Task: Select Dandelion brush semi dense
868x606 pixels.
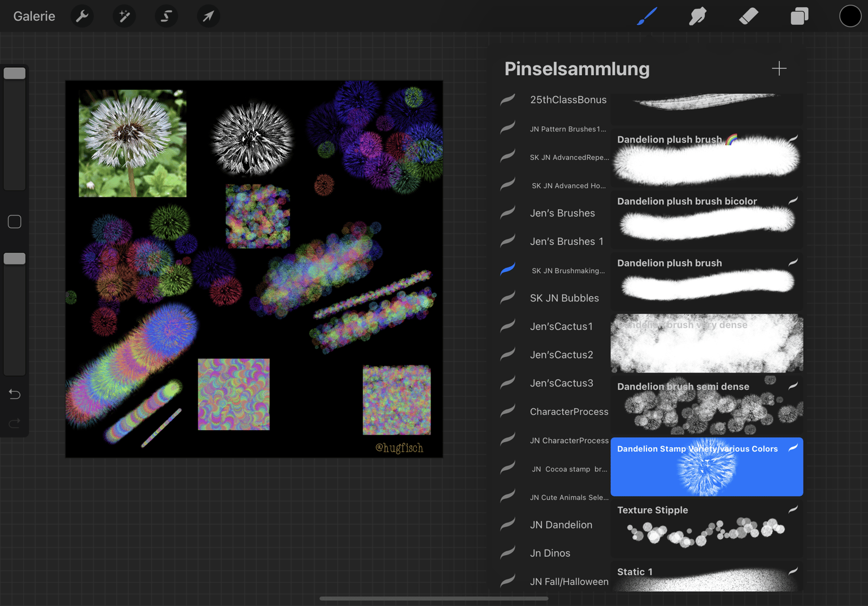Action: (706, 405)
